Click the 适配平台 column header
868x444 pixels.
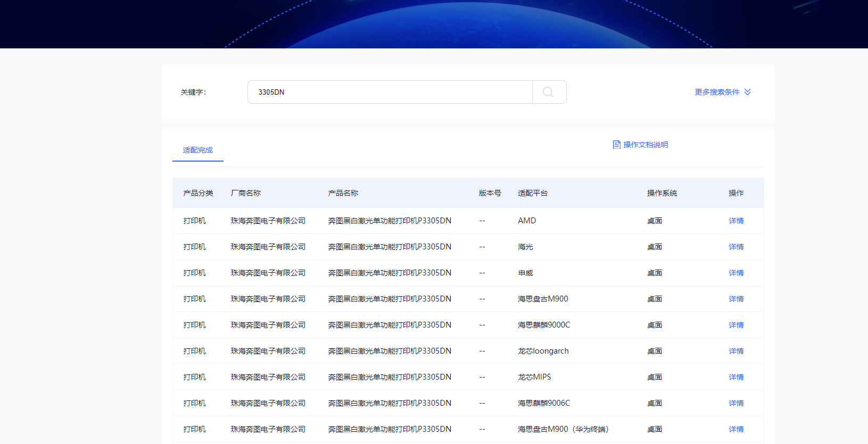point(533,193)
